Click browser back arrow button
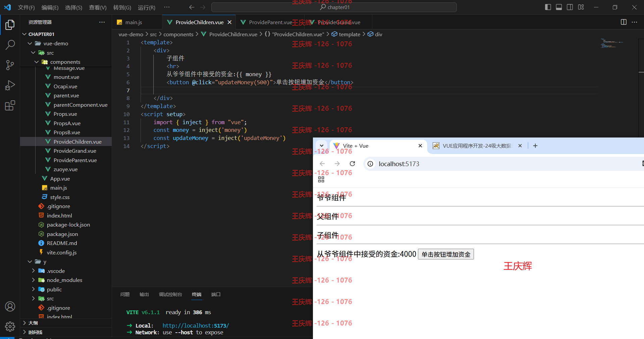The image size is (644, 339). click(x=322, y=164)
